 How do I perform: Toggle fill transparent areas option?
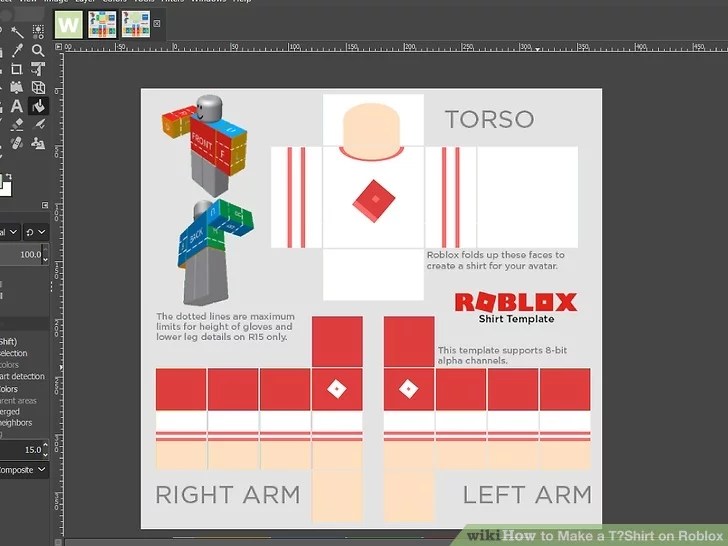tap(18, 401)
